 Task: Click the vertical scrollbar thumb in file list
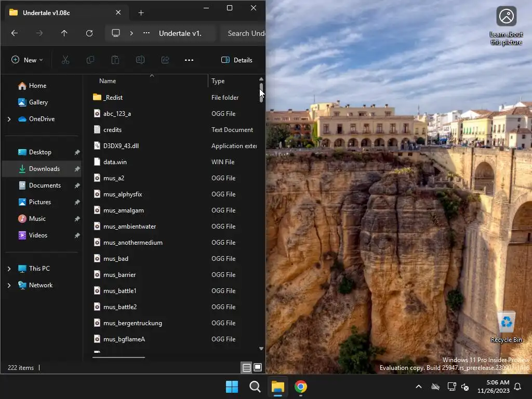pyautogui.click(x=261, y=92)
